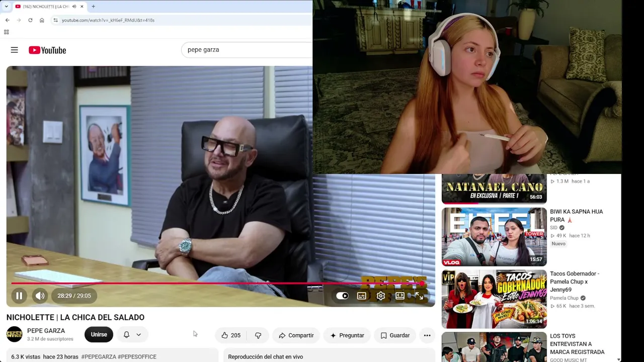The height and width of the screenshot is (362, 644).
Task: Go back with the browser back arrow
Action: coord(7,20)
